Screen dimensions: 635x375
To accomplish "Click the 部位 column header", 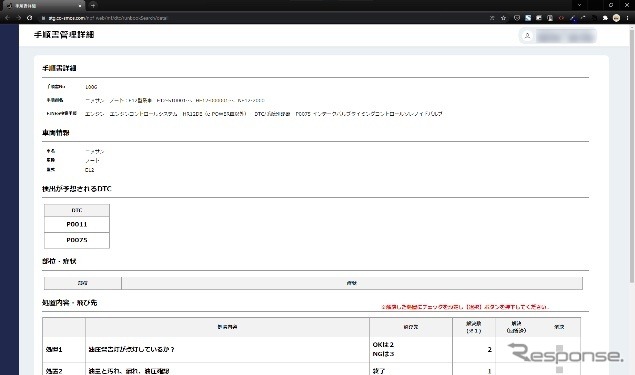I will 83,283.
